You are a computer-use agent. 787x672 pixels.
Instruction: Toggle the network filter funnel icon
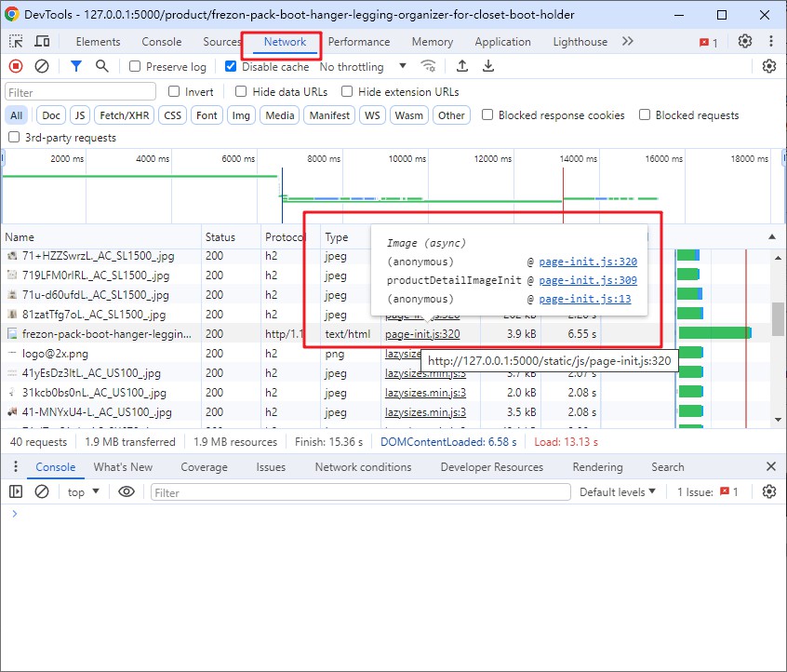(x=76, y=66)
